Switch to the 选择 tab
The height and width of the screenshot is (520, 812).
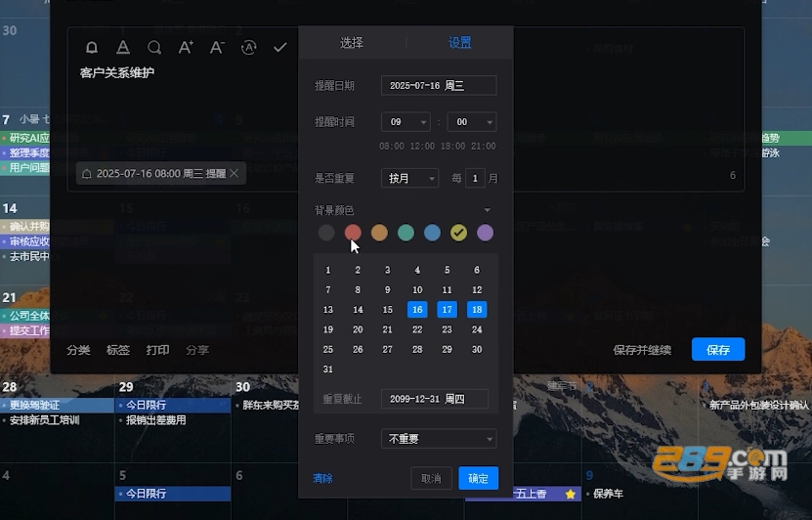352,42
